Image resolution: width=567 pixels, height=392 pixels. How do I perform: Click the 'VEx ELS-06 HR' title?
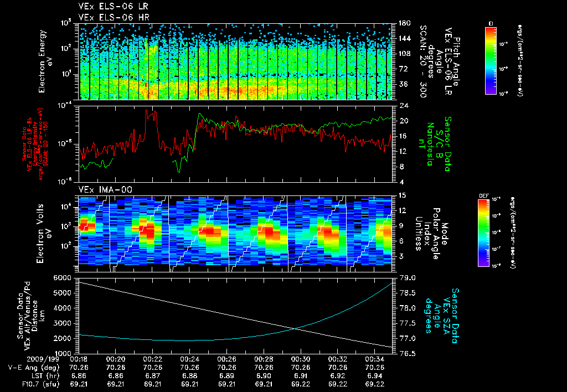(114, 17)
